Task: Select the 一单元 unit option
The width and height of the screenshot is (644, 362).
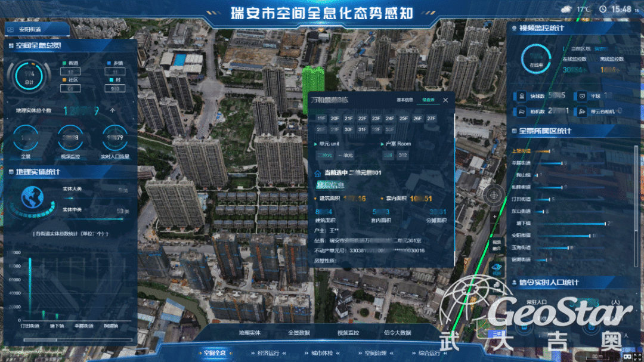Action: (x=345, y=156)
